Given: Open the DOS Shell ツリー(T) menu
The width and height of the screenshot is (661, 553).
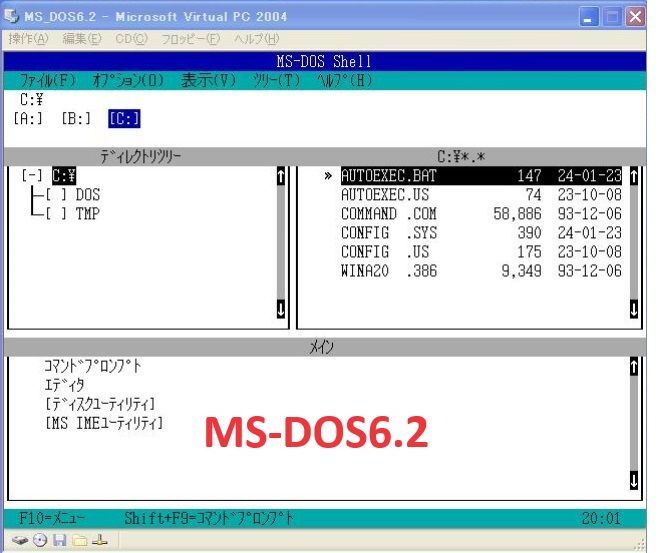Looking at the screenshot, I should (277, 80).
